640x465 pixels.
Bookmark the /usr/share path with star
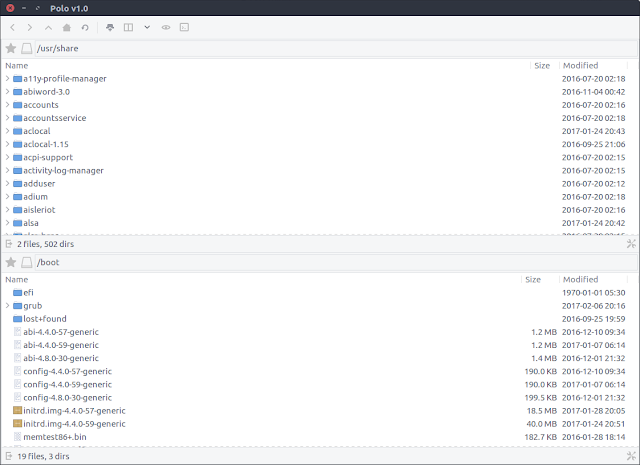(11, 48)
